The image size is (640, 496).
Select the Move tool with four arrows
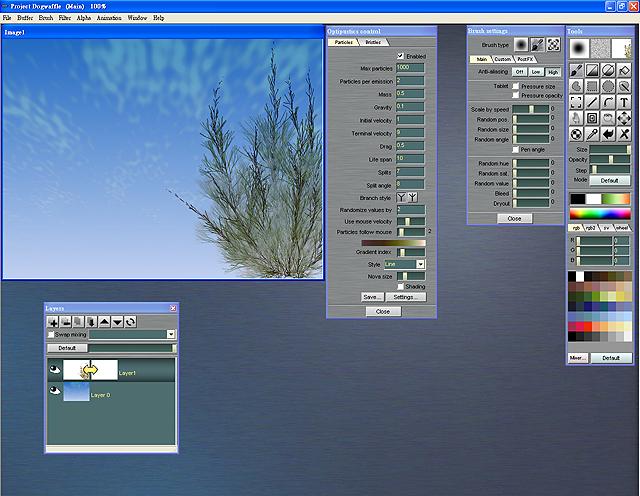[x=623, y=118]
